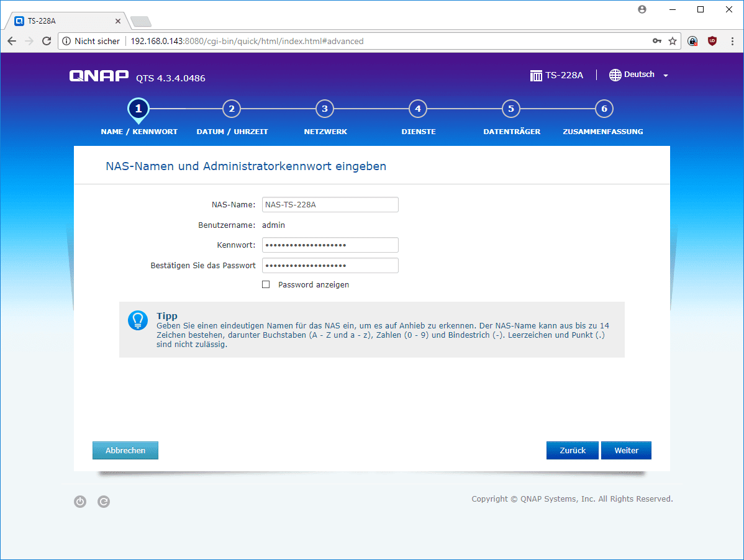Viewport: 744px width, 560px height.
Task: Click the 'TS-228A' model name in header
Action: click(x=564, y=75)
